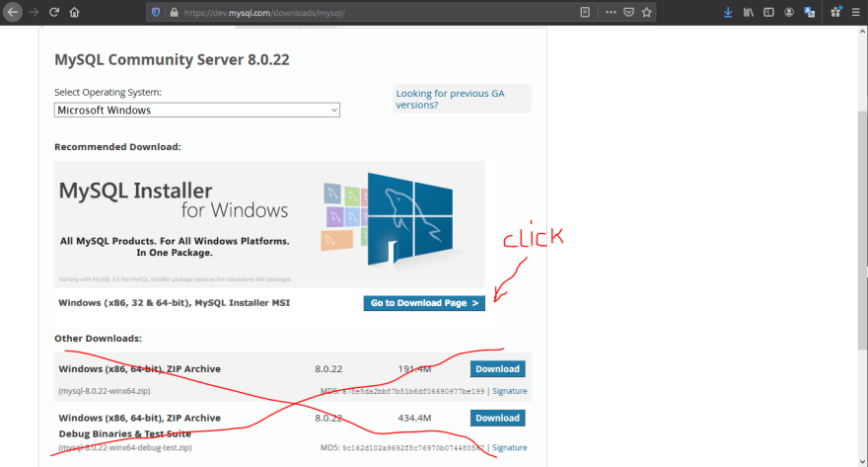Click the MySQL Installer for Windows banner
The width and height of the screenshot is (868, 467).
[269, 224]
